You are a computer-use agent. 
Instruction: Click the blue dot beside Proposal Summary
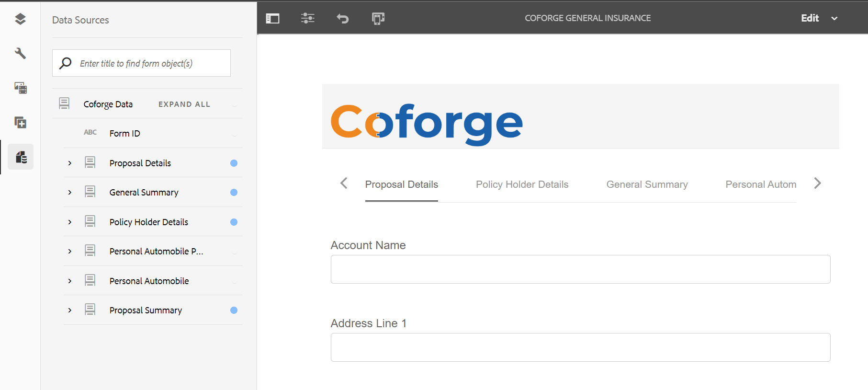tap(234, 310)
